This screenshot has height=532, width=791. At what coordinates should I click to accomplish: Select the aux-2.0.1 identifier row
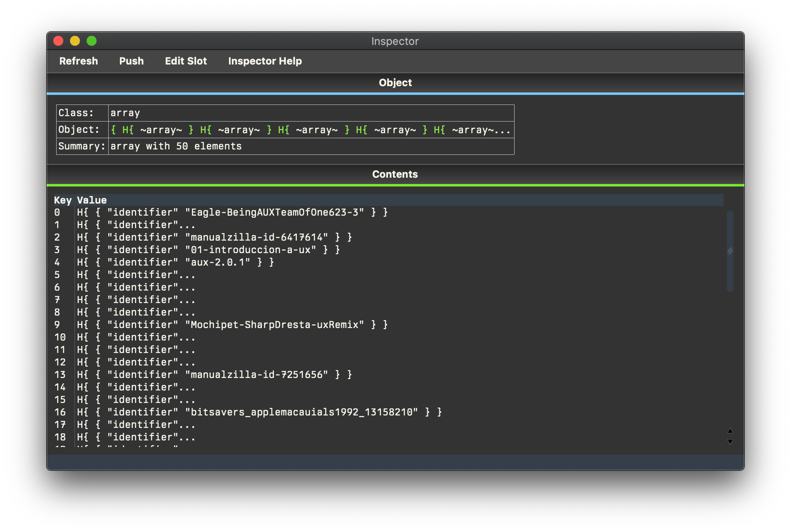click(175, 262)
